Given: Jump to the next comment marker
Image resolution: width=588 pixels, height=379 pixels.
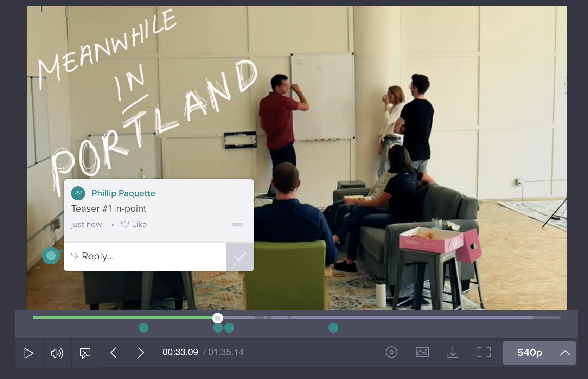Looking at the screenshot, I should 141,353.
